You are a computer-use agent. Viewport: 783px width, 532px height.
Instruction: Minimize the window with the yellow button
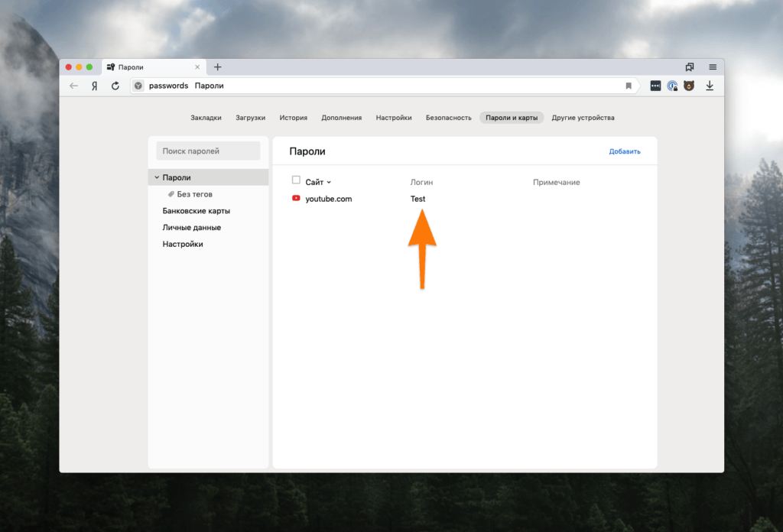[79, 66]
